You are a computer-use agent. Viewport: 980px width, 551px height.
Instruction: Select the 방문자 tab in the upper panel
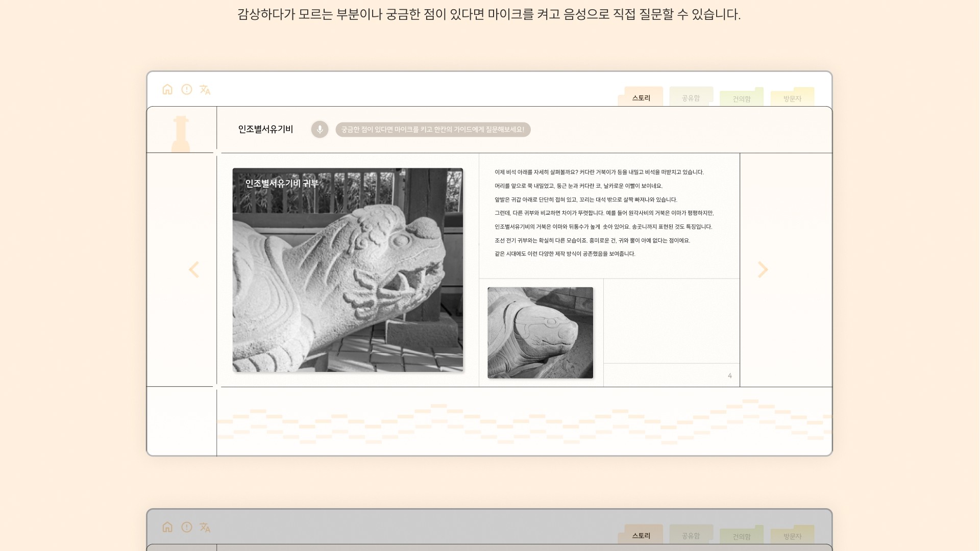pyautogui.click(x=792, y=98)
